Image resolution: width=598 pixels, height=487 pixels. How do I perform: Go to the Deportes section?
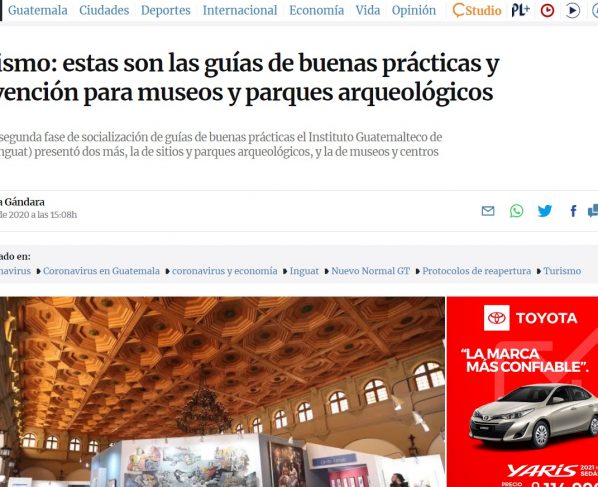pyautogui.click(x=166, y=10)
